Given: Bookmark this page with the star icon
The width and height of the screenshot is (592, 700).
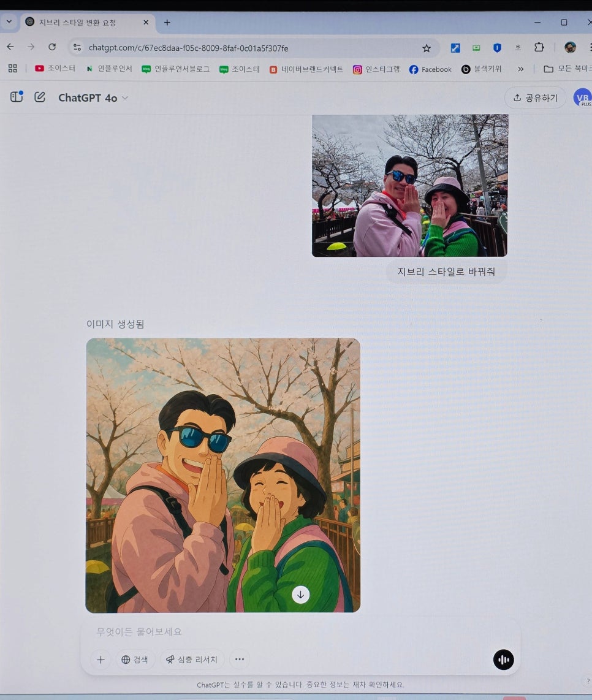Looking at the screenshot, I should click(x=427, y=48).
